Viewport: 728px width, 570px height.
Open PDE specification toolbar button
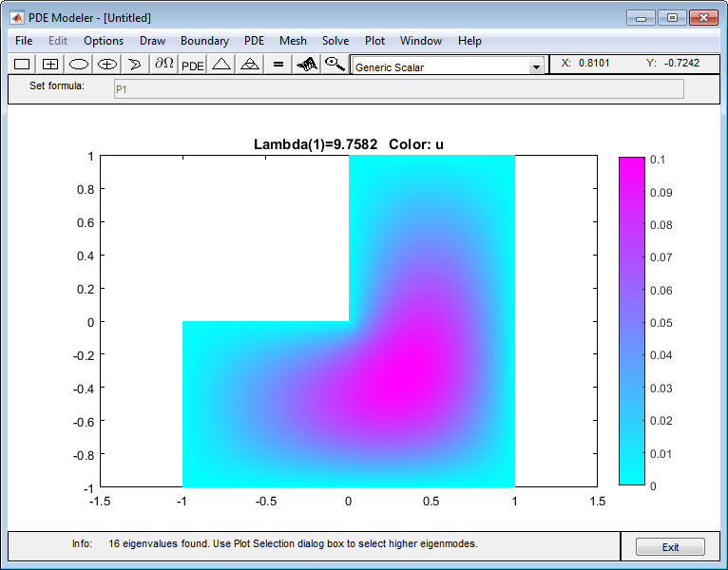pyautogui.click(x=193, y=65)
